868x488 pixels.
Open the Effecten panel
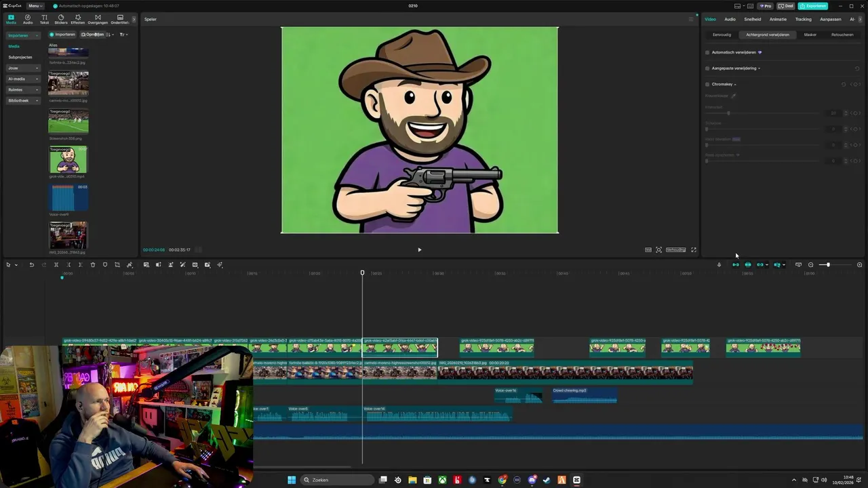(78, 19)
